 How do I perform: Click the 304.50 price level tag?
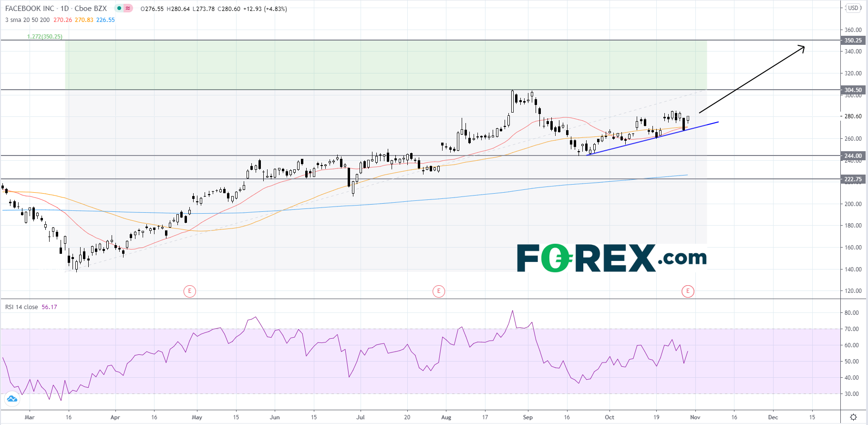coord(853,90)
